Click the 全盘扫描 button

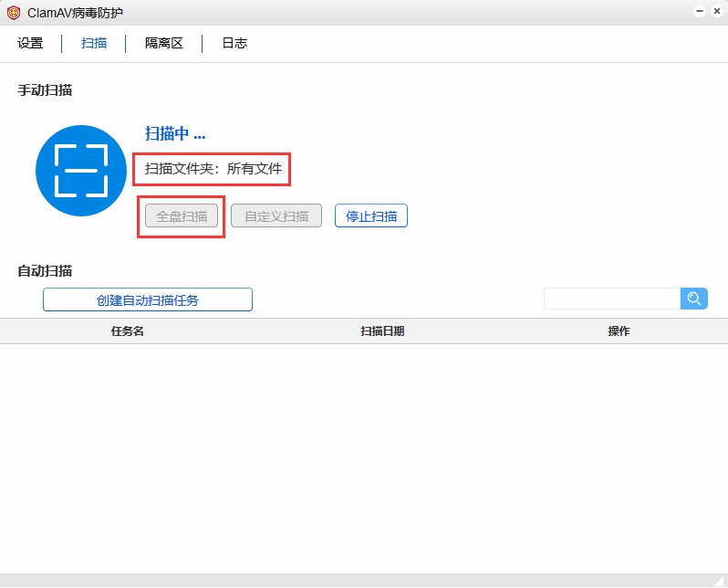pos(182,215)
